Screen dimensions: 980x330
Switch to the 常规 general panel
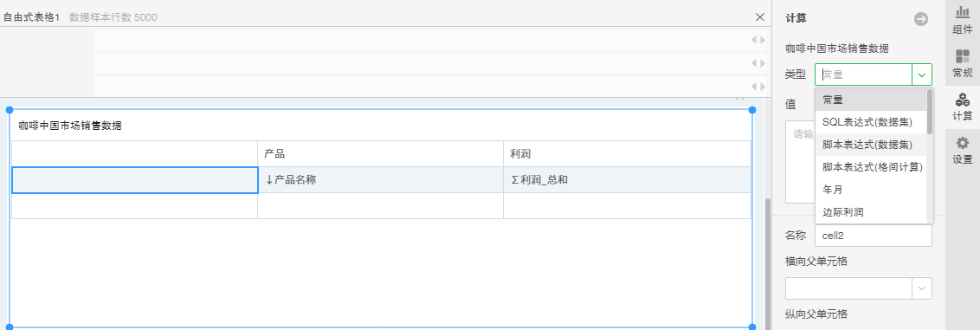tap(962, 63)
